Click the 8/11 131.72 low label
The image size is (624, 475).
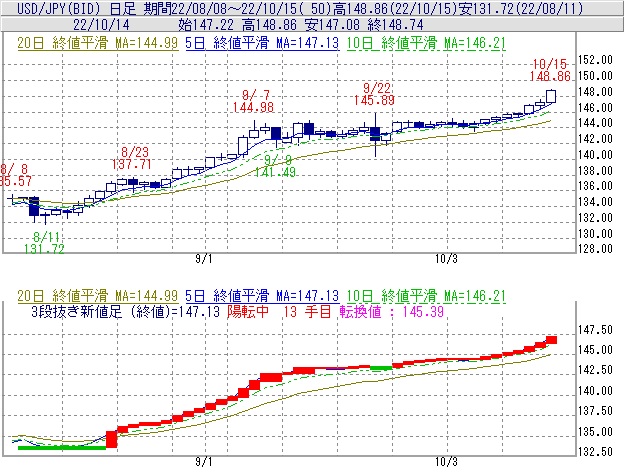click(44, 243)
